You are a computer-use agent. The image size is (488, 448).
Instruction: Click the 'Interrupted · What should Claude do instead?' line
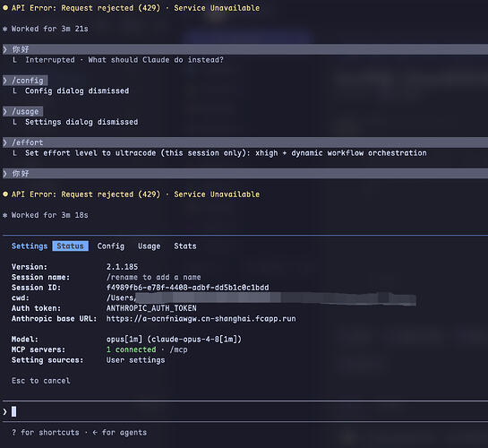(x=124, y=60)
